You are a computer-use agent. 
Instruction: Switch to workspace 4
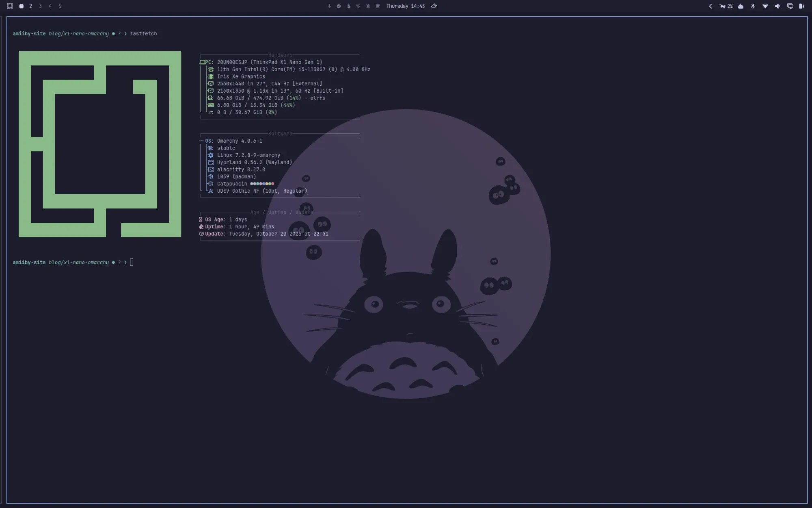click(50, 6)
